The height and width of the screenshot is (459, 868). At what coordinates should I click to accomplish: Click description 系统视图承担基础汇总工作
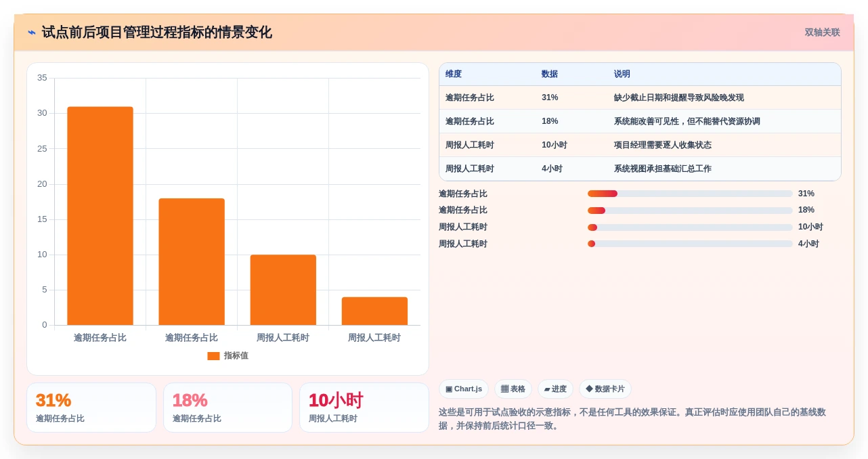pos(663,169)
